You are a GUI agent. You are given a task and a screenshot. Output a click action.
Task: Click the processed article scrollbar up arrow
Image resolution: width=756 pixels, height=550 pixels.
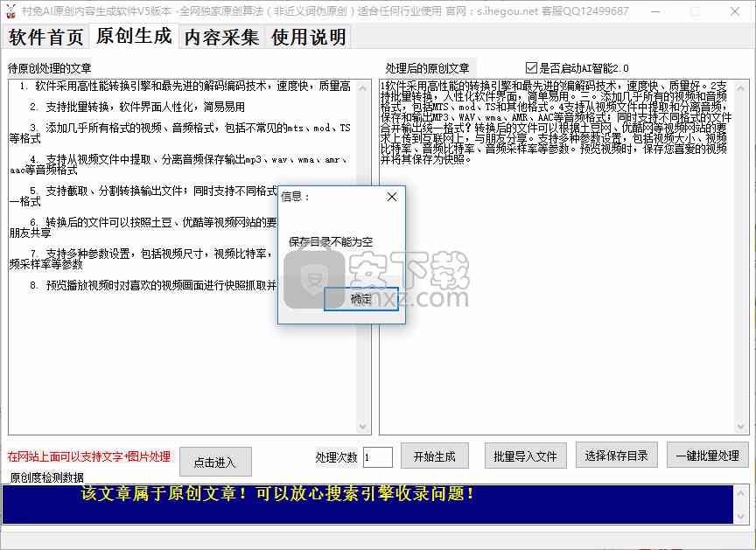click(x=741, y=87)
